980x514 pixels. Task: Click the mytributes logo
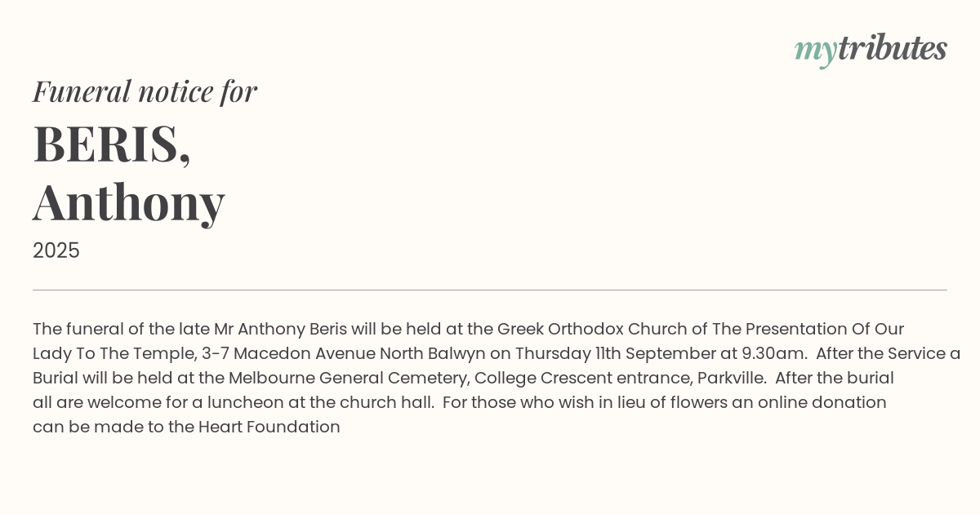(x=870, y=49)
